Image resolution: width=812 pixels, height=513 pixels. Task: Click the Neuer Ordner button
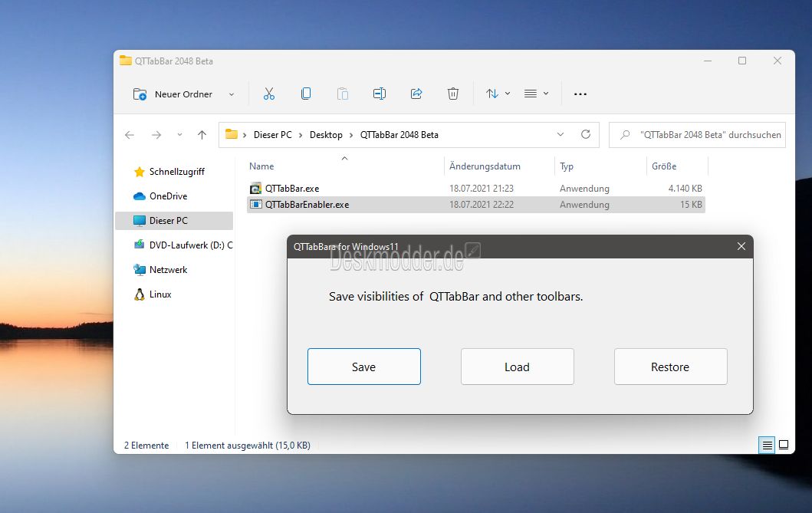point(173,94)
